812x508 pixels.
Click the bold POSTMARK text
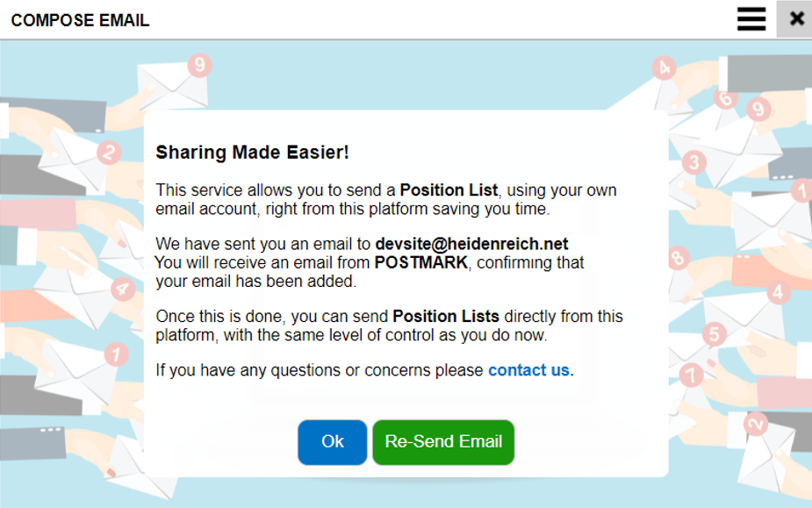(x=420, y=262)
